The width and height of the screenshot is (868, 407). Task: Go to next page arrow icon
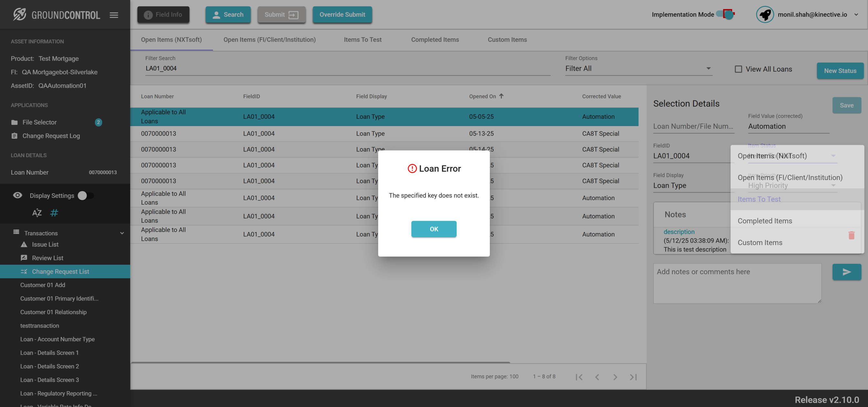[x=615, y=377]
